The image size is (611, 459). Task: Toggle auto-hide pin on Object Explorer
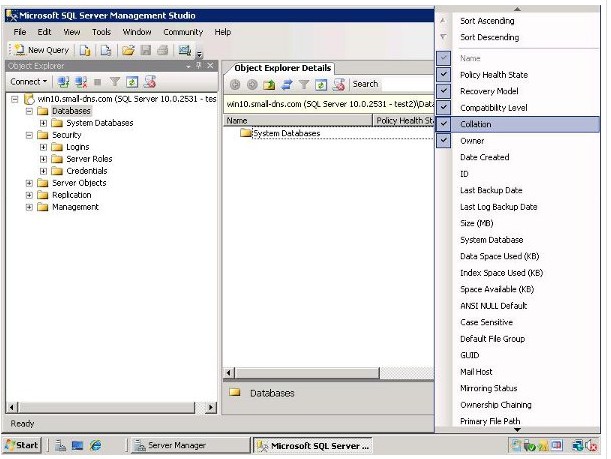pyautogui.click(x=199, y=66)
